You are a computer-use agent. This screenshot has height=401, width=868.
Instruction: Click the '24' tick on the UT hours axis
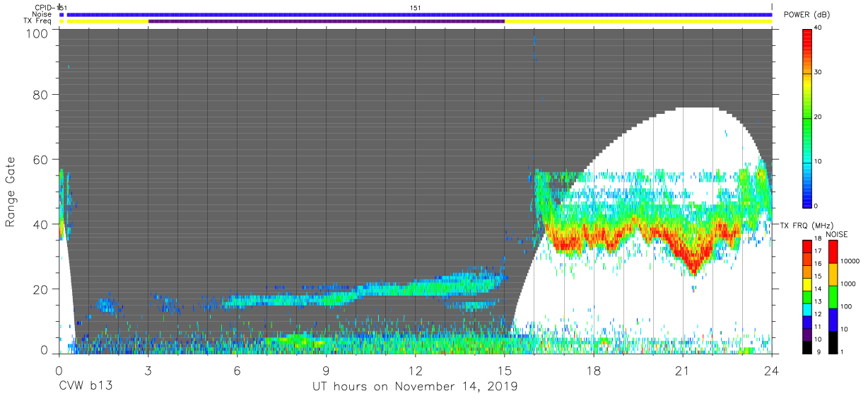point(772,370)
